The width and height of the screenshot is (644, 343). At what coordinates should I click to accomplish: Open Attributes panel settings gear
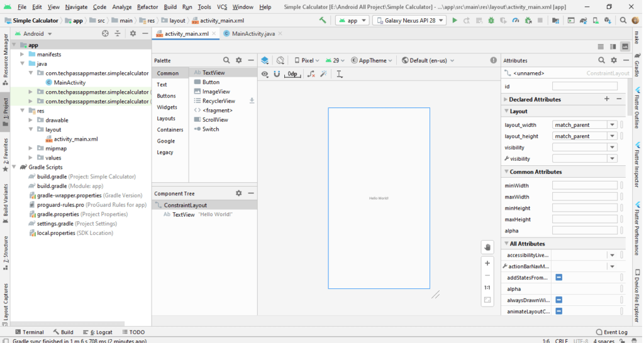614,60
